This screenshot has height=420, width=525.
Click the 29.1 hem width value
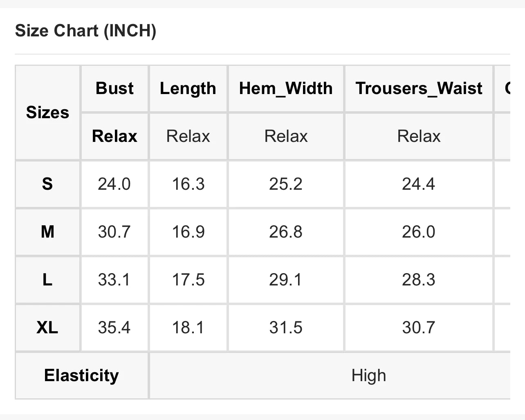click(286, 280)
